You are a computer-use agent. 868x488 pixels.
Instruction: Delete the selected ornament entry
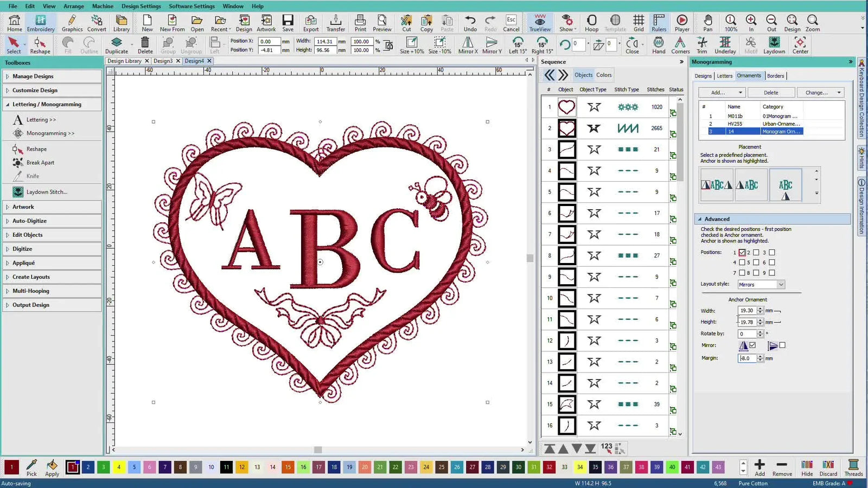771,92
